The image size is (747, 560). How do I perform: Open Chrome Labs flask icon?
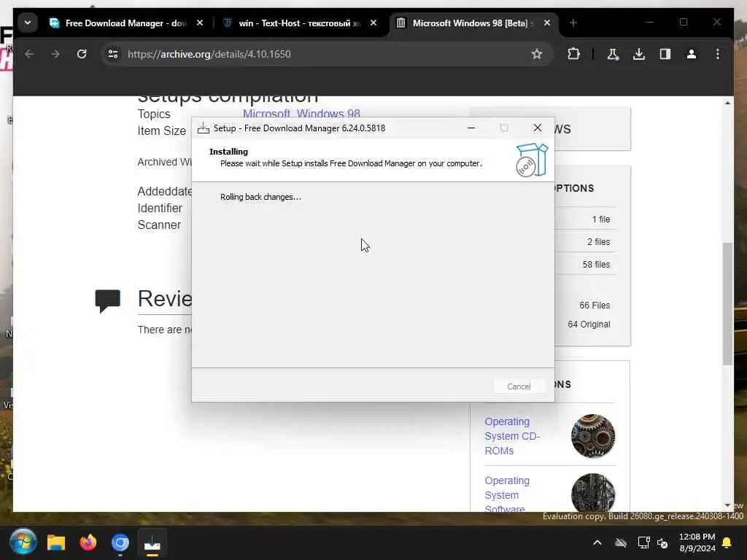click(x=613, y=54)
